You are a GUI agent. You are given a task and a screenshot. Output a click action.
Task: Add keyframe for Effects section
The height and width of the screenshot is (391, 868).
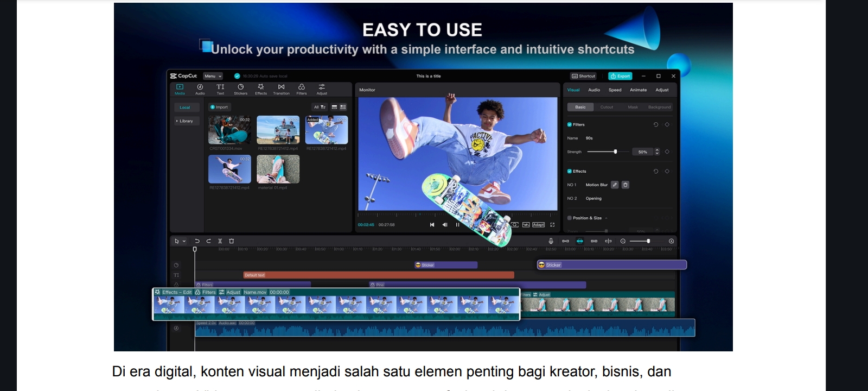[x=667, y=171]
